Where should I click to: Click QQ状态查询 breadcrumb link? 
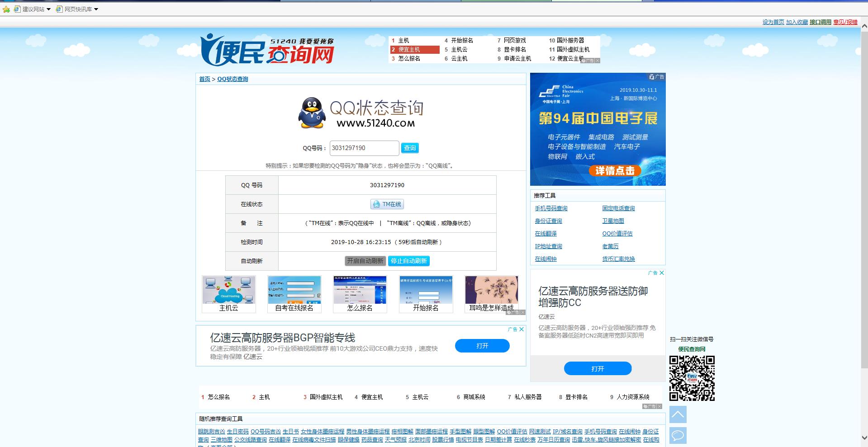tap(232, 79)
